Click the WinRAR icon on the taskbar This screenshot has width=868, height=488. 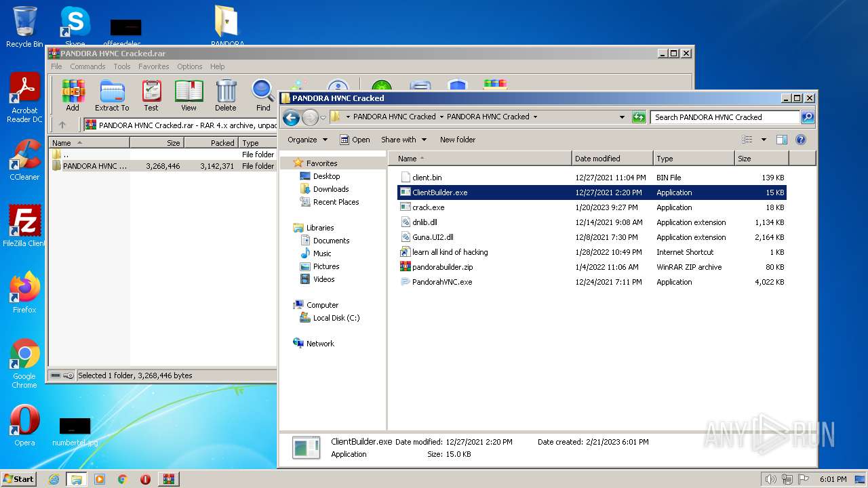point(168,479)
